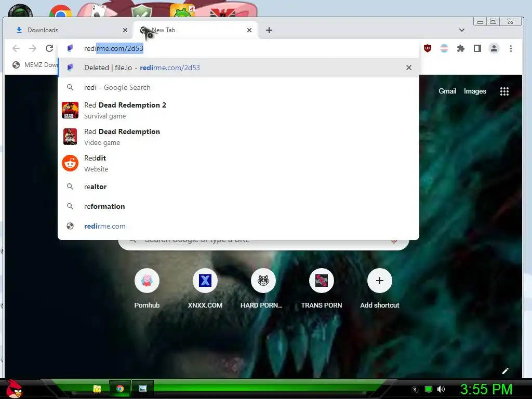Toggle the browser side panel icon
This screenshot has width=532, height=399.
pyautogui.click(x=477, y=48)
